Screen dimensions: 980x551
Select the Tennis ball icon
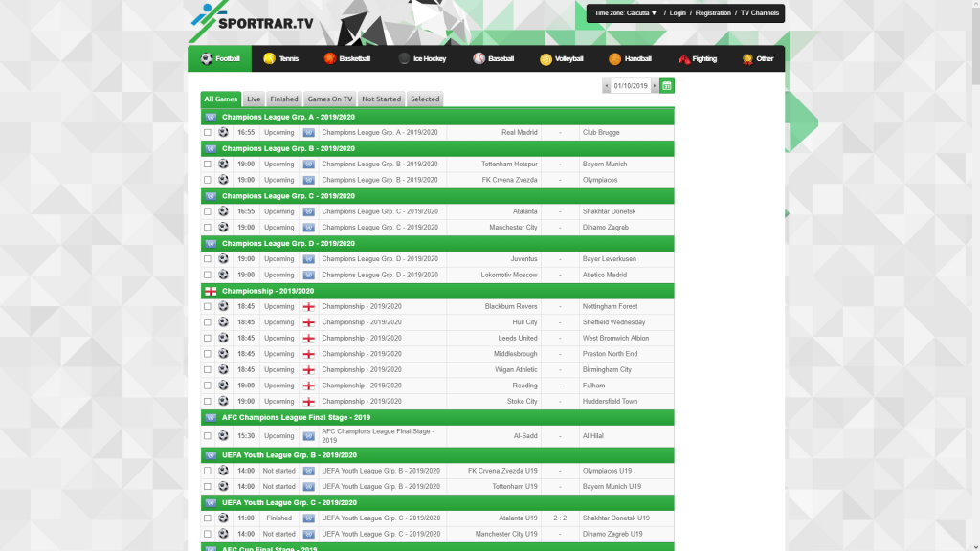pos(269,58)
